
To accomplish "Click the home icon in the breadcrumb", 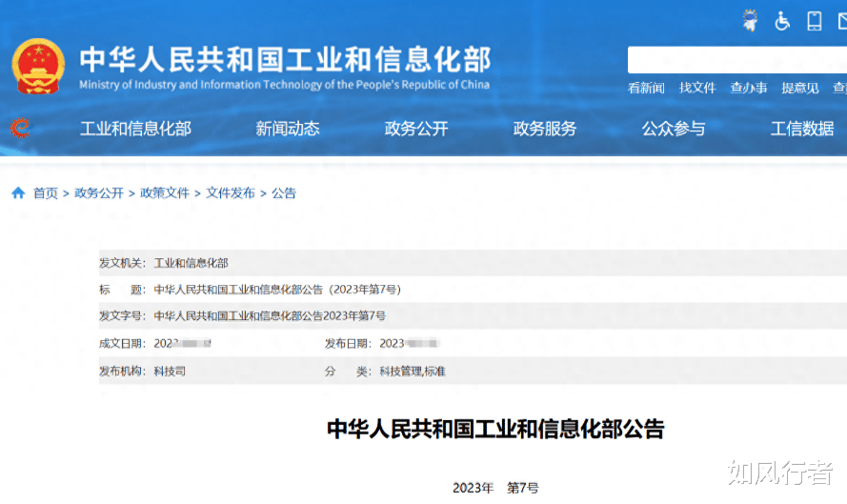I will point(18,192).
